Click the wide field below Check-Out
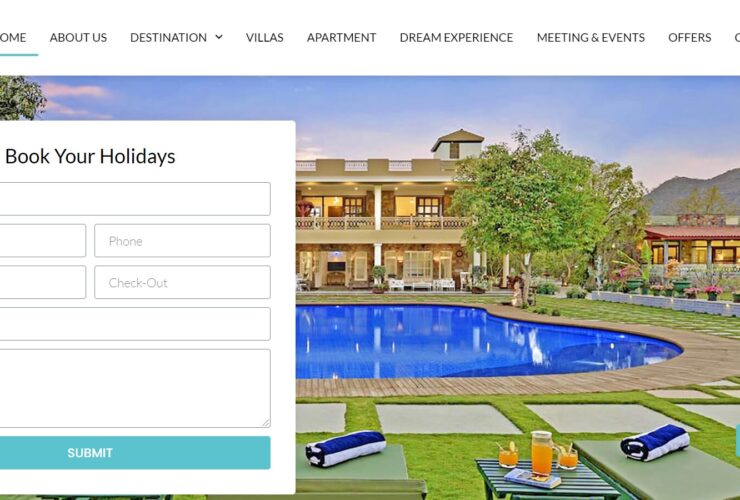The image size is (740, 500). click(135, 324)
